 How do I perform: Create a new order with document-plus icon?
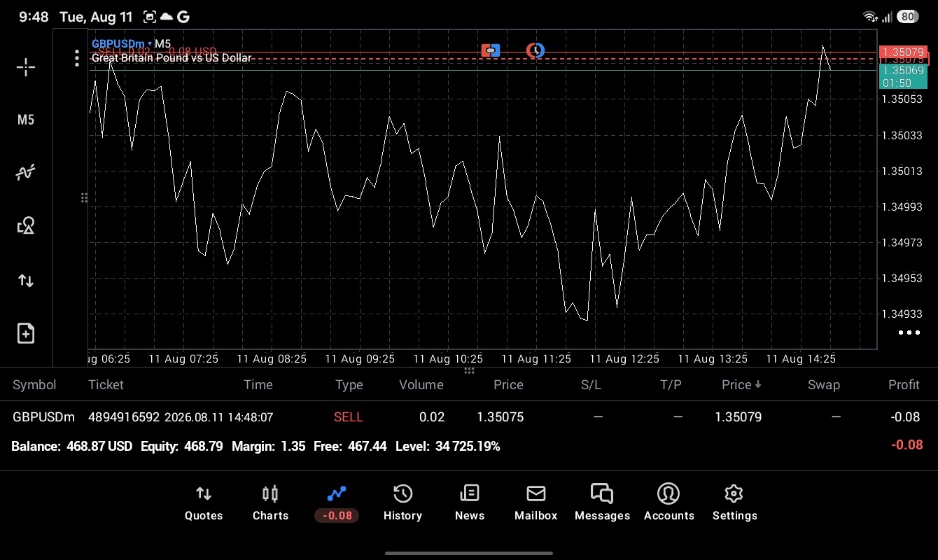[26, 333]
